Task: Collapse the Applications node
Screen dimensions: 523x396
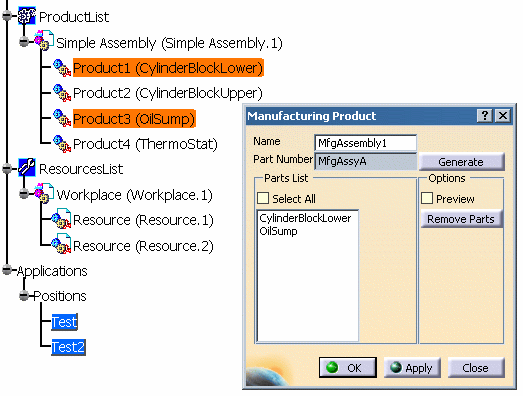Action: pyautogui.click(x=7, y=270)
